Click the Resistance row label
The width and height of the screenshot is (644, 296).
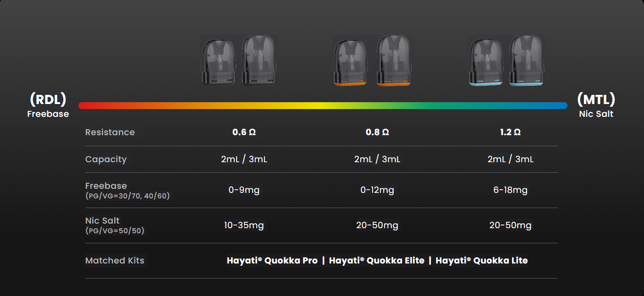[110, 132]
